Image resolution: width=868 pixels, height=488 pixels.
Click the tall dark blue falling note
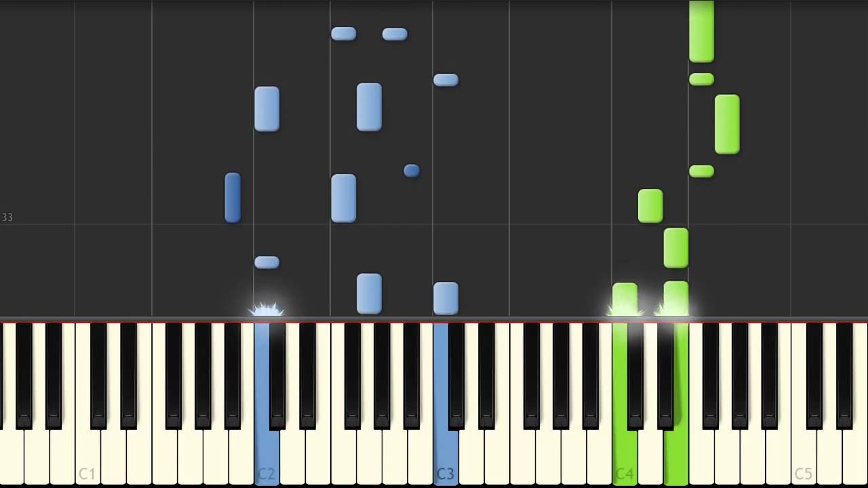click(233, 197)
